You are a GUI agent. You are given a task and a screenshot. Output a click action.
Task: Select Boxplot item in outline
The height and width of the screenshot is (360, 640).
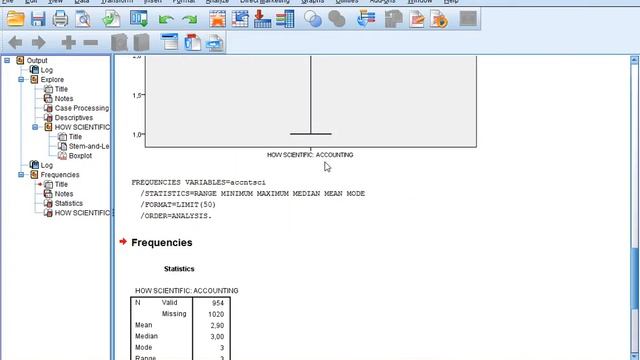[80, 156]
